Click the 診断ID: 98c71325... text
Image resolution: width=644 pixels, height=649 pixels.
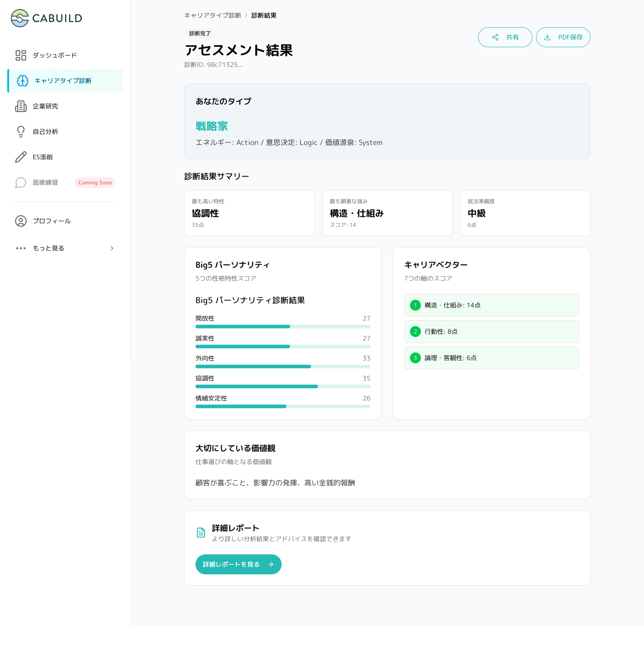pyautogui.click(x=214, y=65)
